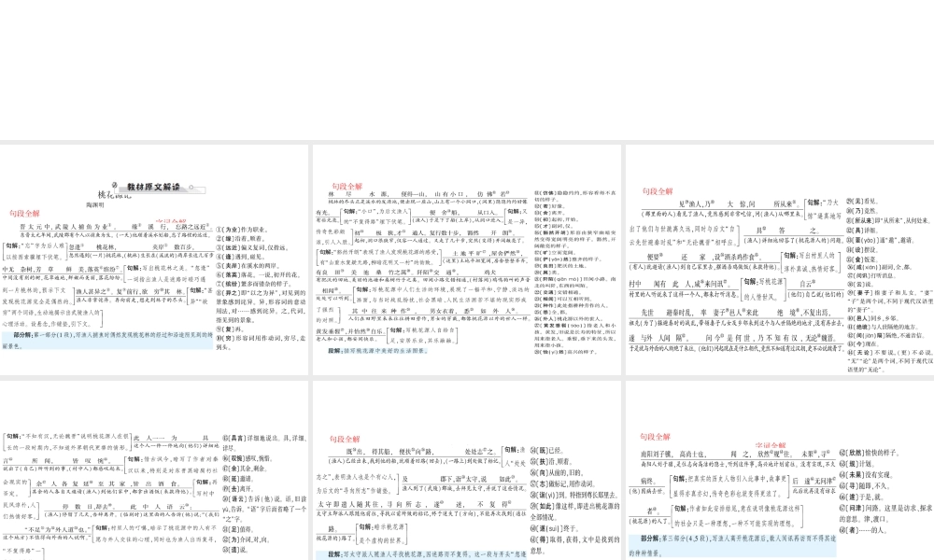The height and width of the screenshot is (560, 934).
Task: Click annotation [绝境]与人世隔绝的地方
Action: point(883,328)
